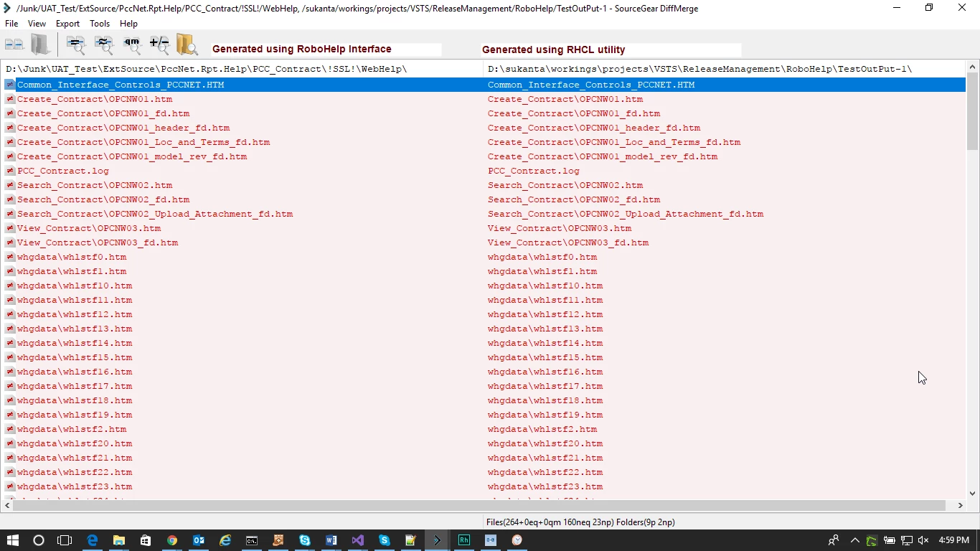Click the file and folder count status text
This screenshot has height=551, width=980.
coord(580,522)
